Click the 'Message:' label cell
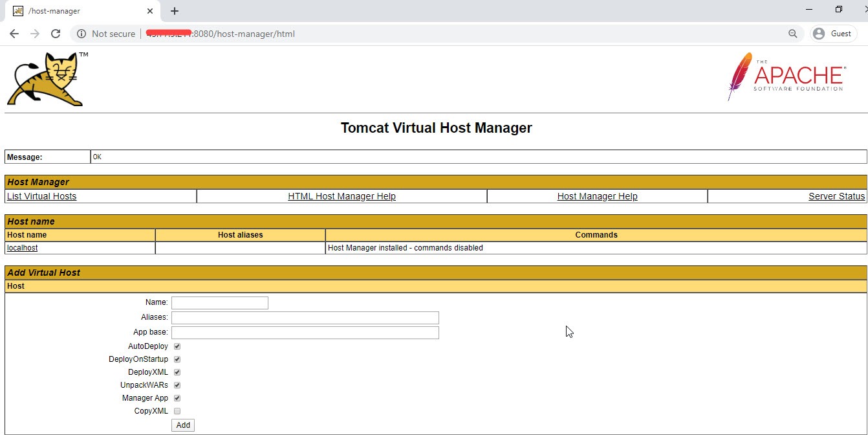 (x=48, y=157)
